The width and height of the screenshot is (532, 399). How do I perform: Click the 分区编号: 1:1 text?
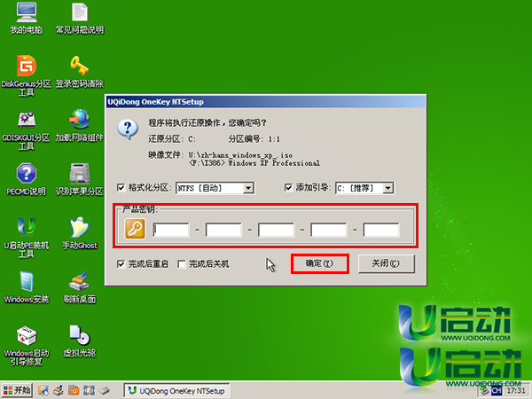[254, 139]
